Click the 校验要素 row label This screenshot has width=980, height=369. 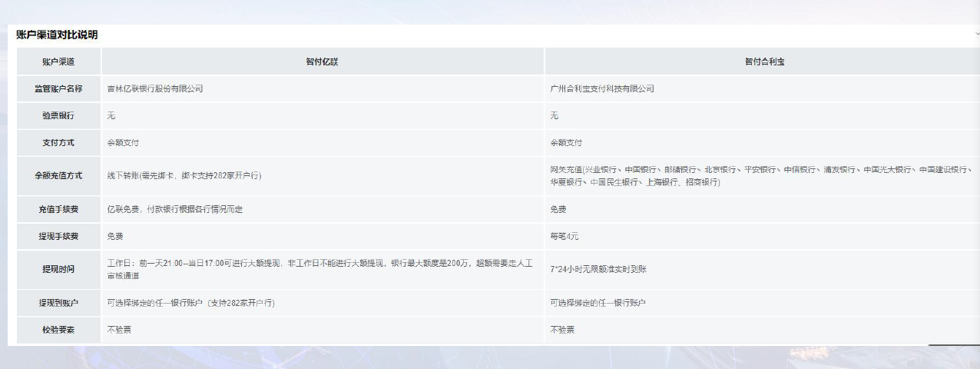click(58, 330)
